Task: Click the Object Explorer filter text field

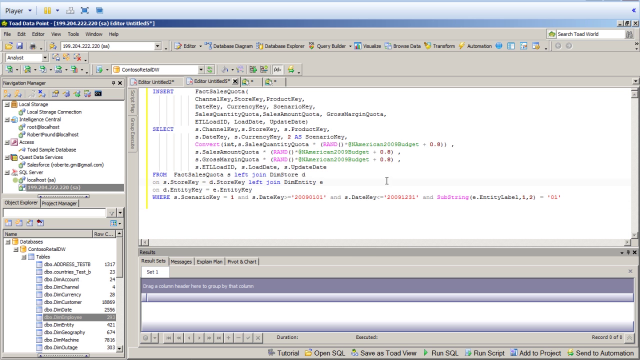Action: pos(55,213)
